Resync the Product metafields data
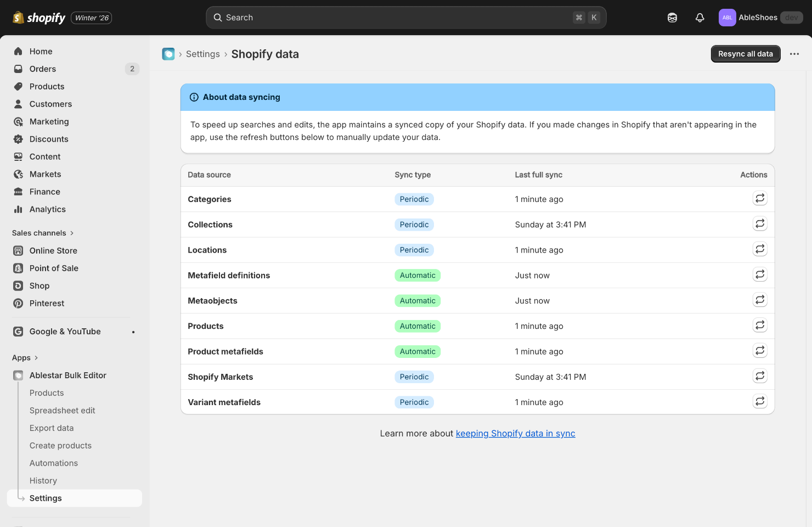Screen dimensions: 812x527 coord(759,351)
